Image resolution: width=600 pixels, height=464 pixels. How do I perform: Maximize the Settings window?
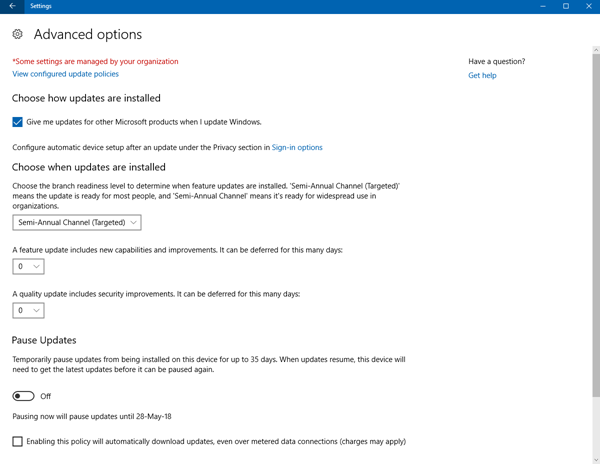tap(565, 6)
